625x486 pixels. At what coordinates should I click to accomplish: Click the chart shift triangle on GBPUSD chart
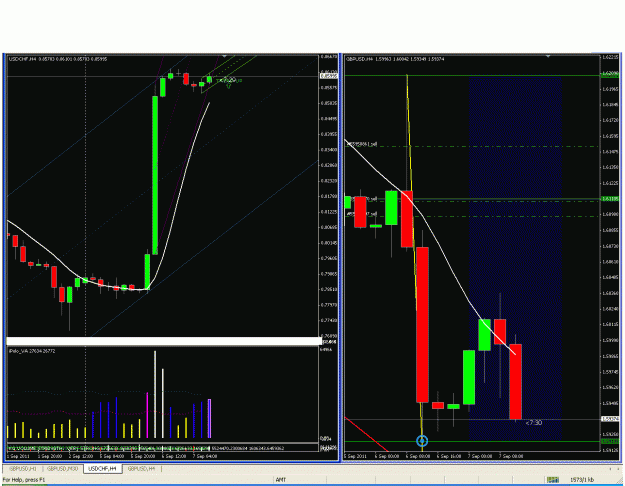[548, 57]
